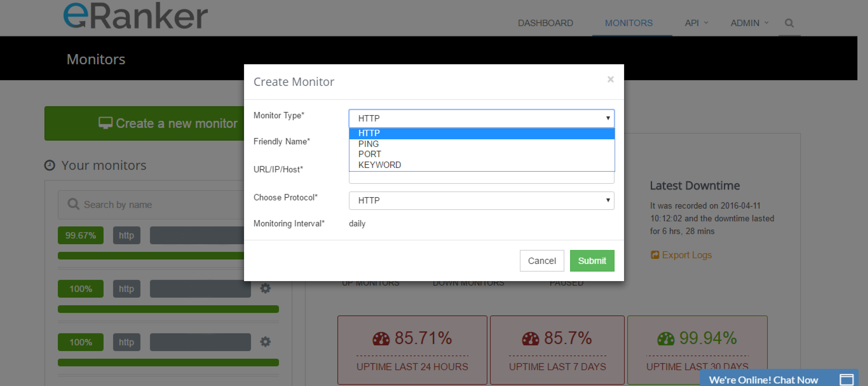Viewport: 868px width, 386px height.
Task: Click http tag of 99.67% monitor
Action: pos(126,235)
